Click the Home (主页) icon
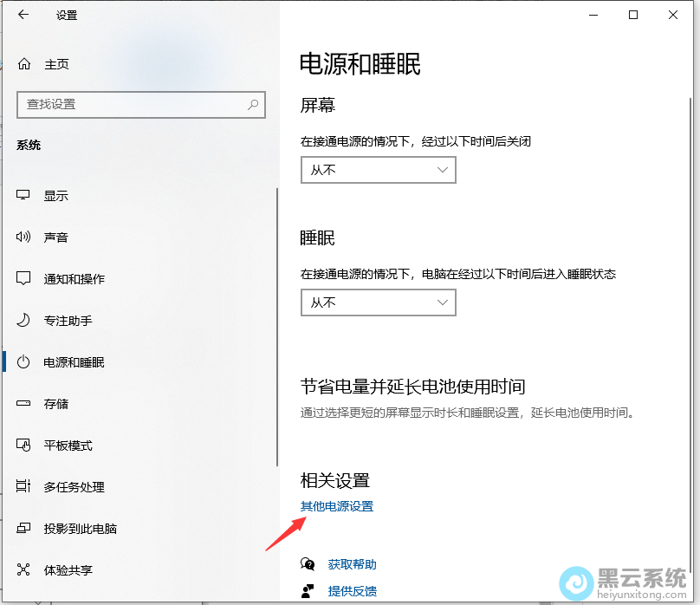 tap(24, 64)
